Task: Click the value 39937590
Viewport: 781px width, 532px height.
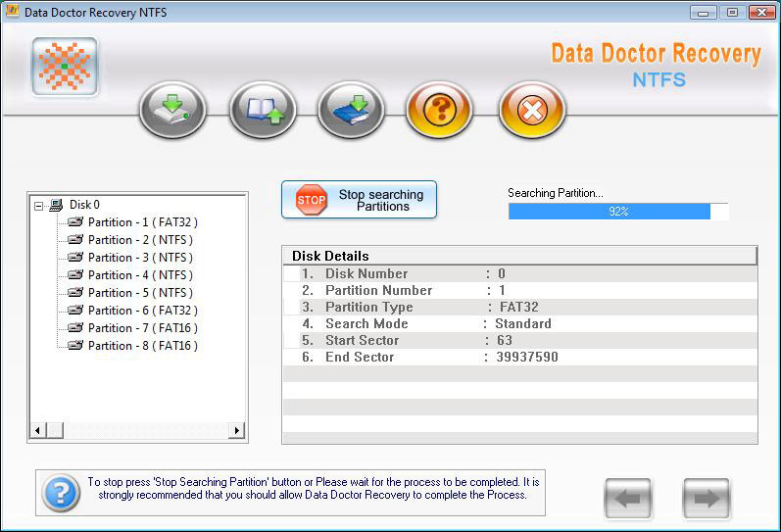Action: coord(527,358)
